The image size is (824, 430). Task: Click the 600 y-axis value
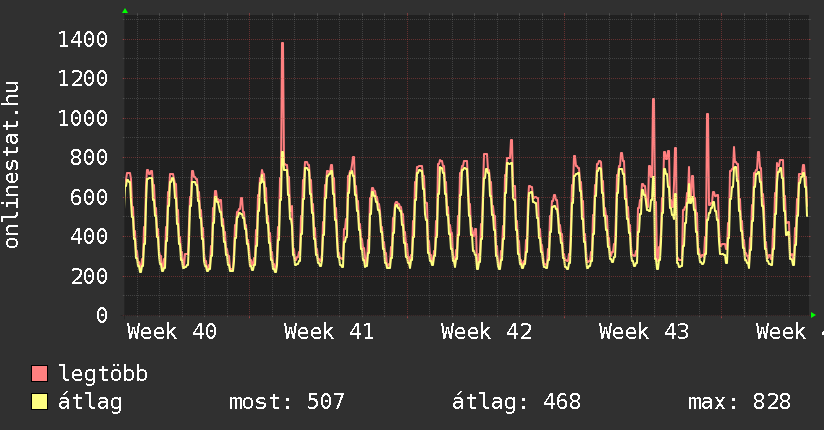(x=90, y=197)
